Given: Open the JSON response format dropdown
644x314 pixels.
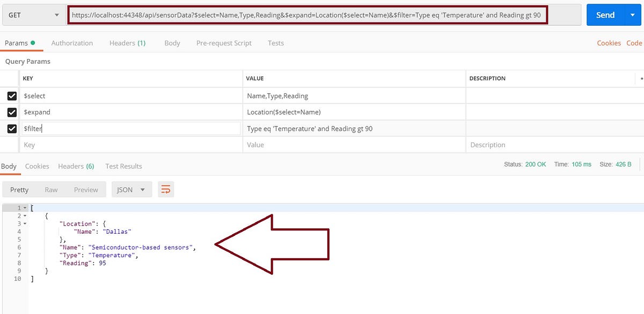Looking at the screenshot, I should [131, 189].
